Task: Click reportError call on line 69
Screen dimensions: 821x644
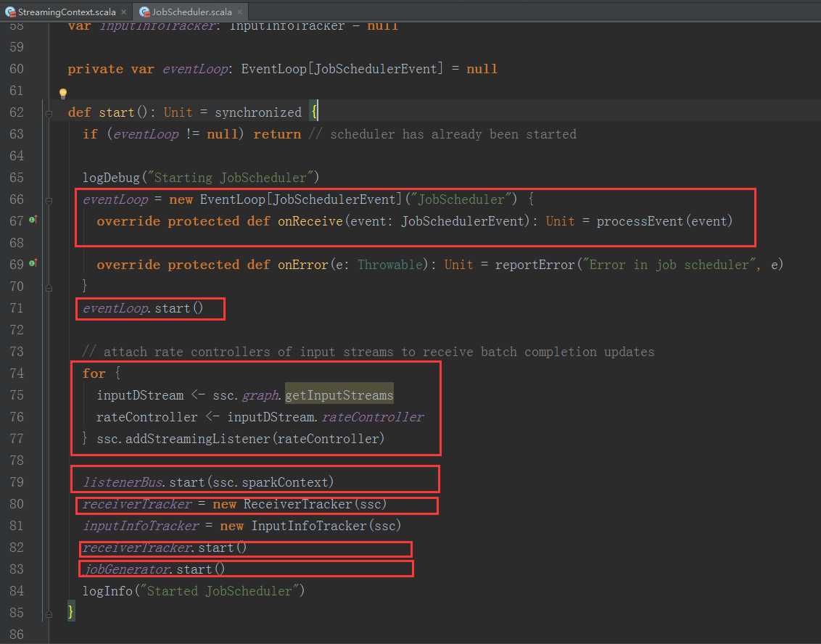Action: [x=534, y=265]
